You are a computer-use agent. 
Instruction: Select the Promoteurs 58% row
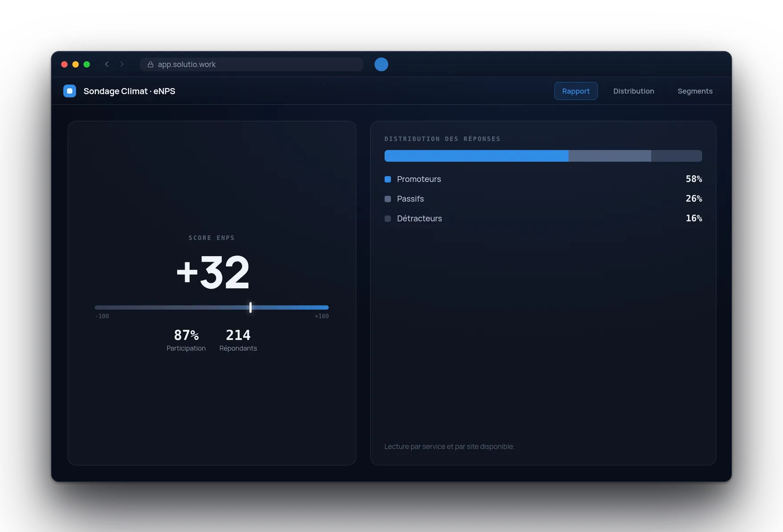[543, 179]
